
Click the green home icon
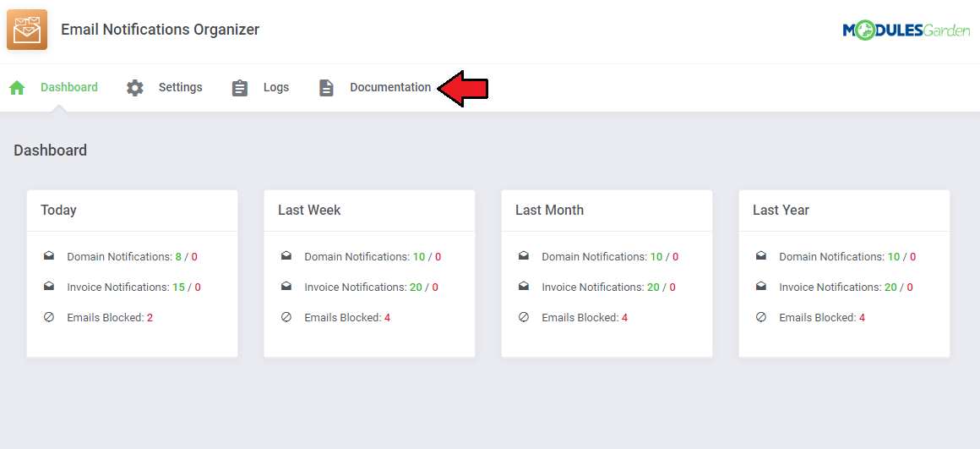(17, 88)
